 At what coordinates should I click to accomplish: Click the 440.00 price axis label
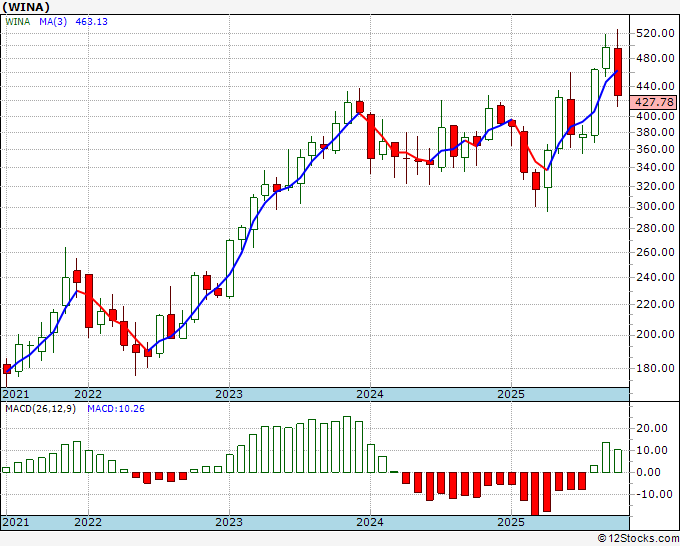point(655,86)
